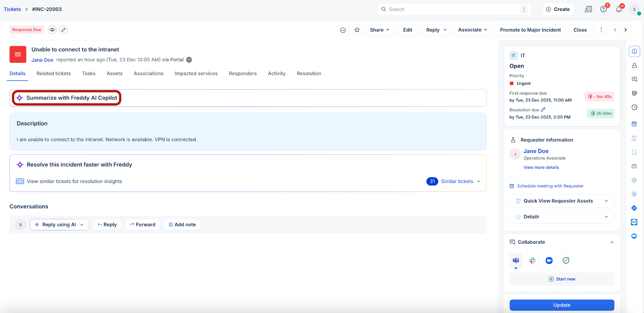The width and height of the screenshot is (644, 313).
Task: Click Summarize with Freddy AI Copilot
Action: 67,98
